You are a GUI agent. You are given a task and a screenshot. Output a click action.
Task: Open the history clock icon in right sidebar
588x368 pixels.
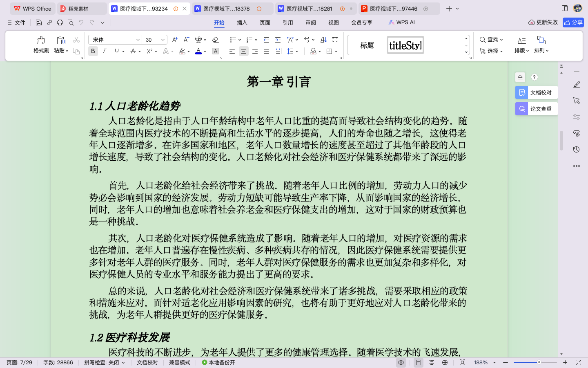coord(577,150)
